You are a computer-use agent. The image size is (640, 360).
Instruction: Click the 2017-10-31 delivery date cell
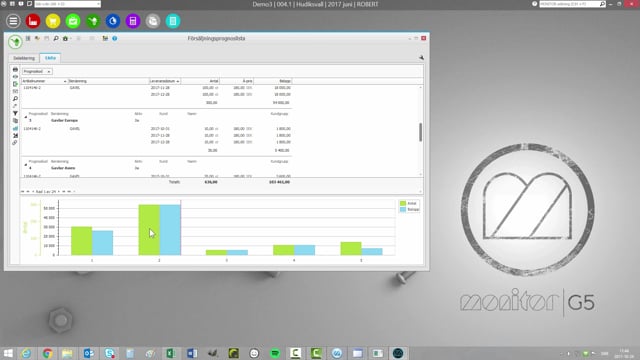click(x=160, y=129)
